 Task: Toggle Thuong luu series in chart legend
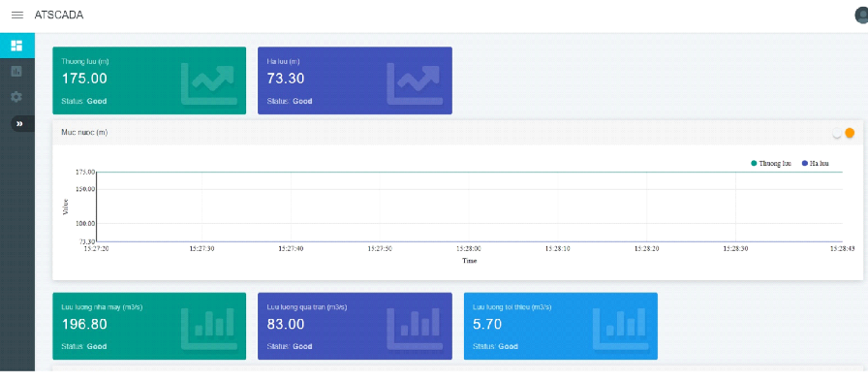pyautogui.click(x=771, y=163)
